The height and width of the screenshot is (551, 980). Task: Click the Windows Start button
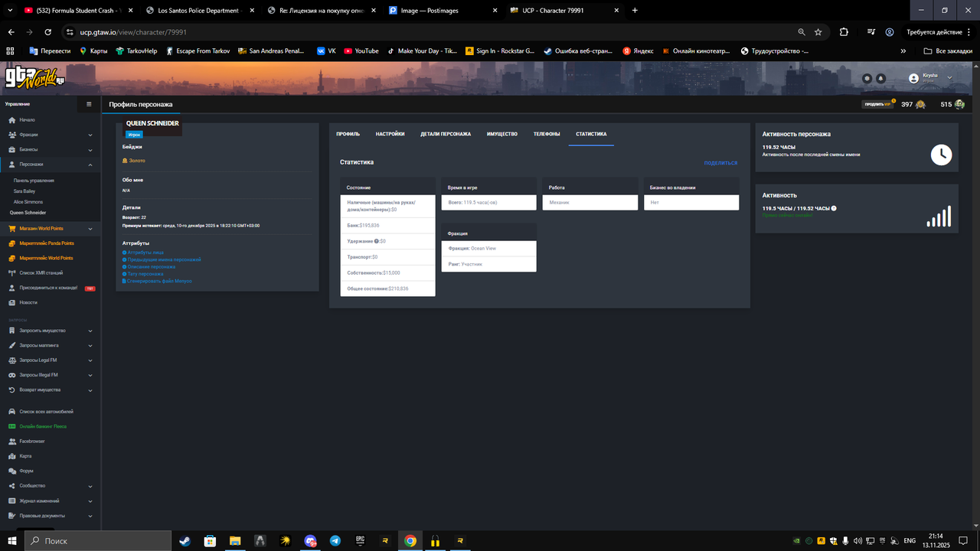[12, 540]
